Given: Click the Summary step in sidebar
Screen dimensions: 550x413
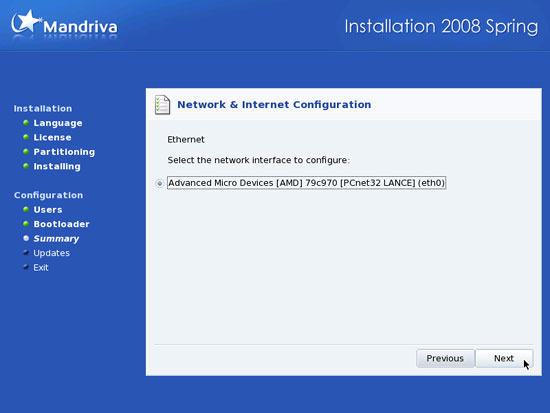Looking at the screenshot, I should tap(56, 239).
